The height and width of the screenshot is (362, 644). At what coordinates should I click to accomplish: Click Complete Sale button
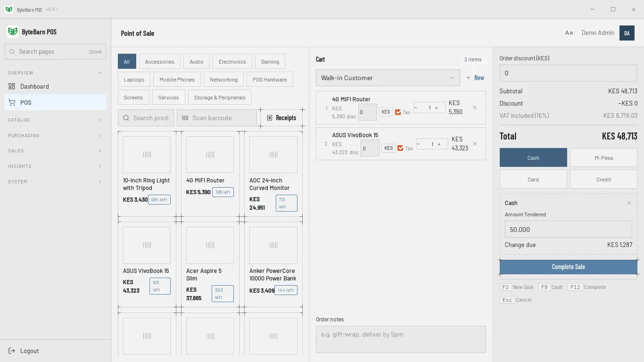tap(568, 267)
